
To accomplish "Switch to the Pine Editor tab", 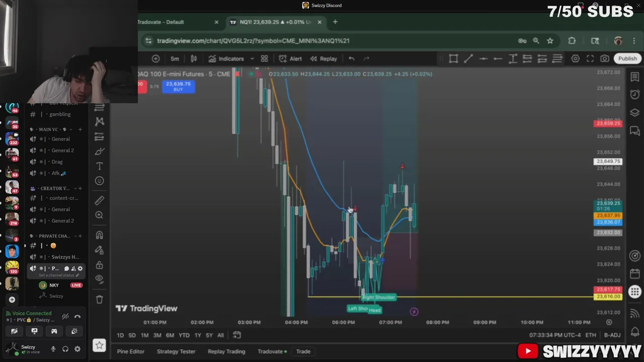I will pyautogui.click(x=131, y=351).
